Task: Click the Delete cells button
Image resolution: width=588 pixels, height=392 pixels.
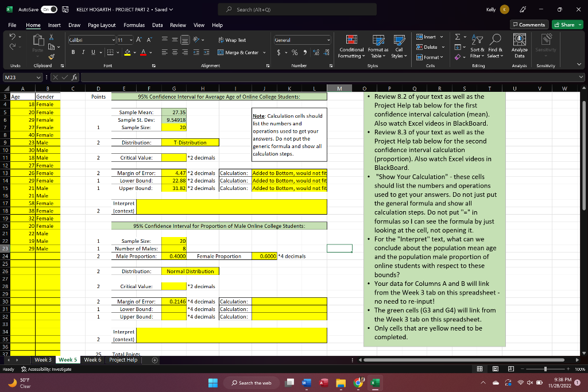Action: point(431,47)
